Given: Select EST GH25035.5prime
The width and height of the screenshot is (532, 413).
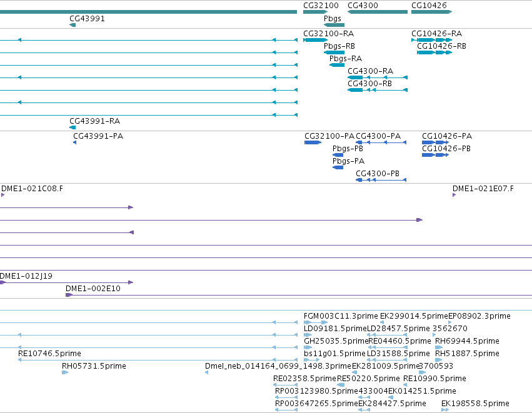Looking at the screenshot, I should pos(308,347).
